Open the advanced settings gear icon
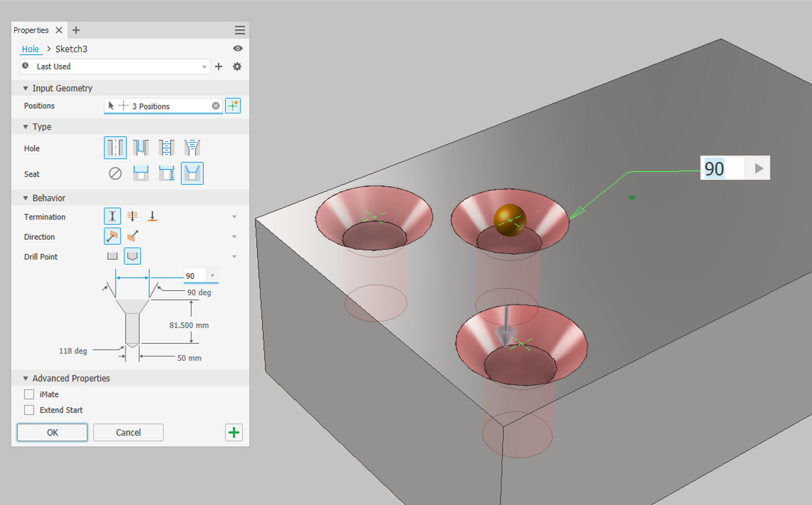This screenshot has height=505, width=812. [x=237, y=67]
